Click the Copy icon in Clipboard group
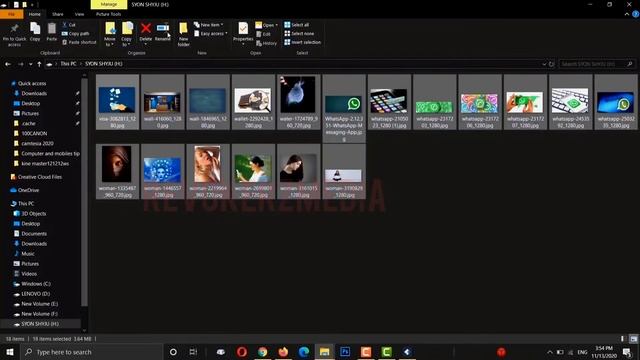The height and width of the screenshot is (360, 640). tap(35, 29)
